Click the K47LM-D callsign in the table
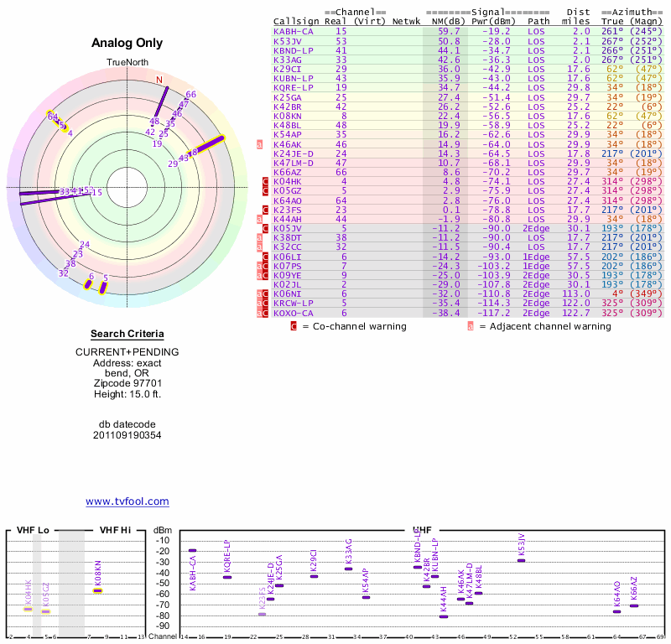Screen dimensions: 671x644 pos(294,163)
